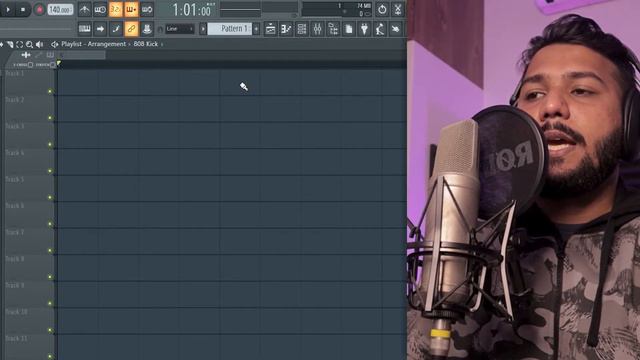
Task: Enable the loop recording icon
Action: click(147, 9)
